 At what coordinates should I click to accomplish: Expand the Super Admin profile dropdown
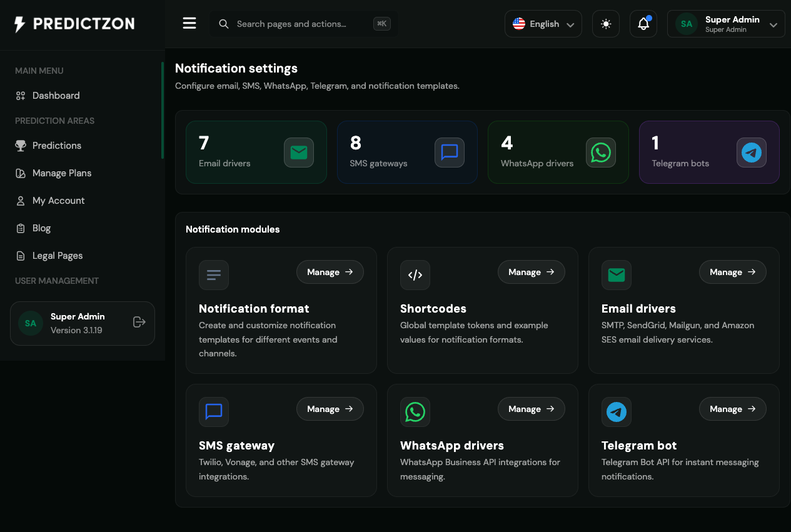click(x=726, y=24)
